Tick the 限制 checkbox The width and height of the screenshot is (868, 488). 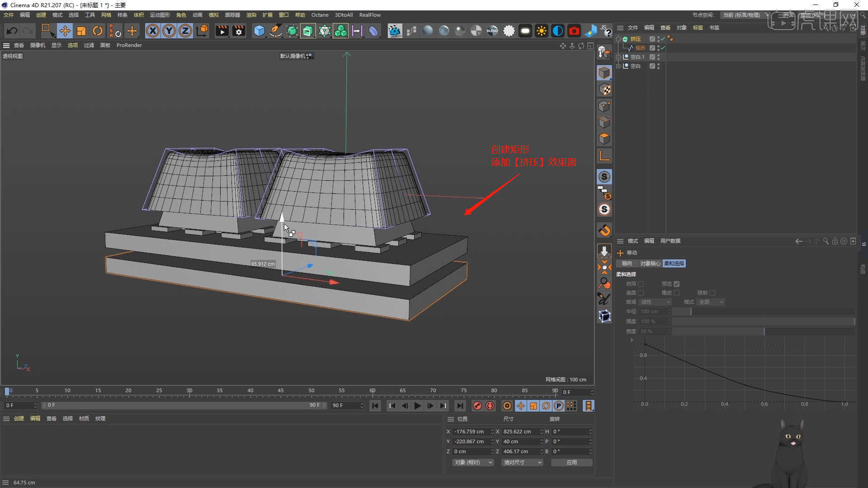712,293
